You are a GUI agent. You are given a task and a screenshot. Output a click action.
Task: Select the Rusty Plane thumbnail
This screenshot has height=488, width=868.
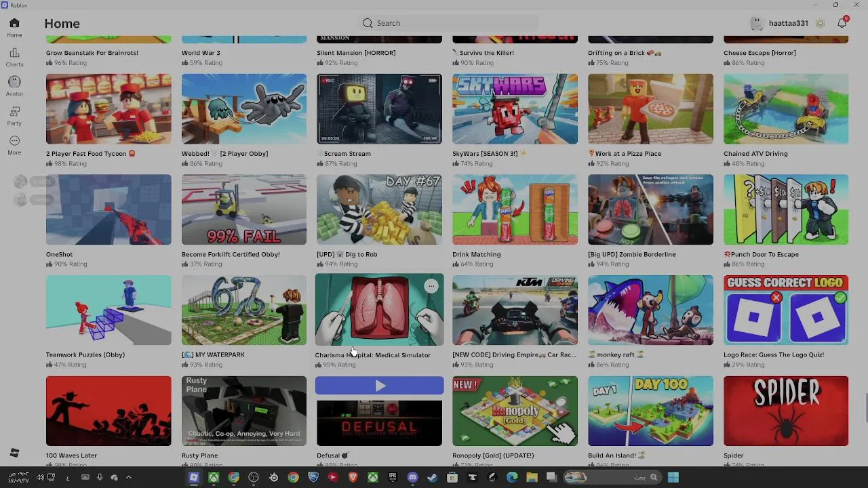244,411
